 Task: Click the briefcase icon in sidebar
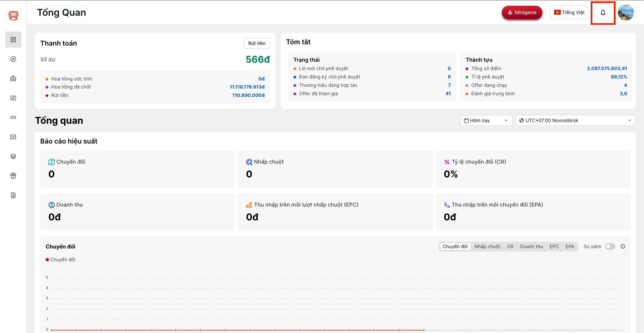(x=13, y=78)
